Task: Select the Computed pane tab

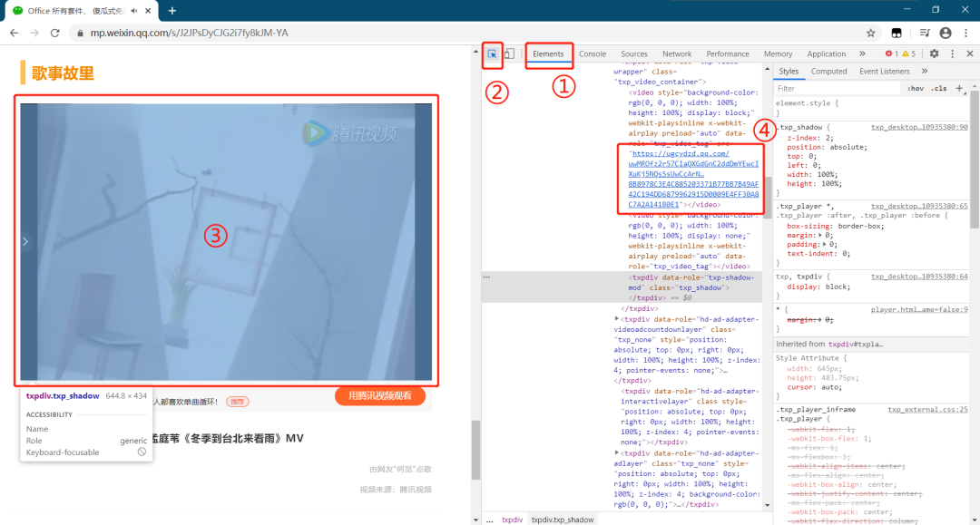Action: click(828, 71)
